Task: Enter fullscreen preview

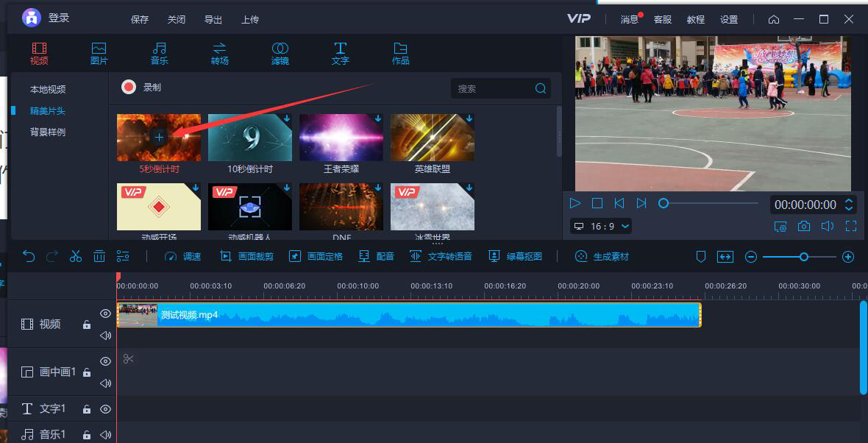Action: coord(851,226)
